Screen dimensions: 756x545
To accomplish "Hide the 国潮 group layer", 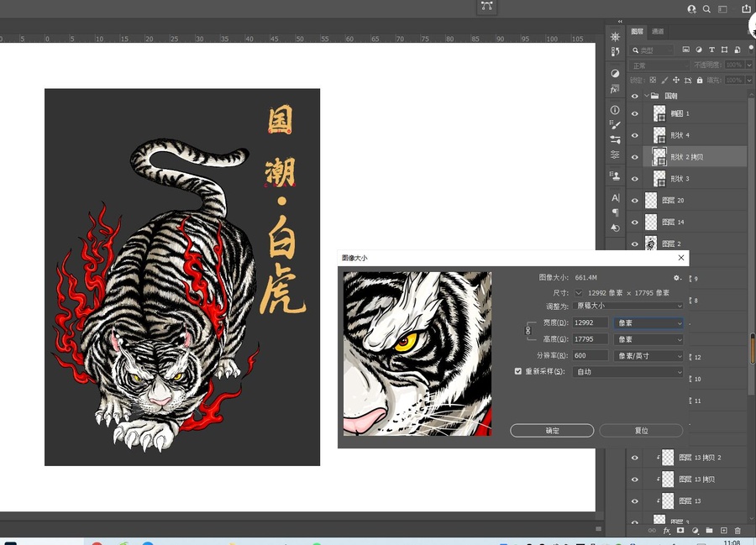I will pyautogui.click(x=635, y=96).
